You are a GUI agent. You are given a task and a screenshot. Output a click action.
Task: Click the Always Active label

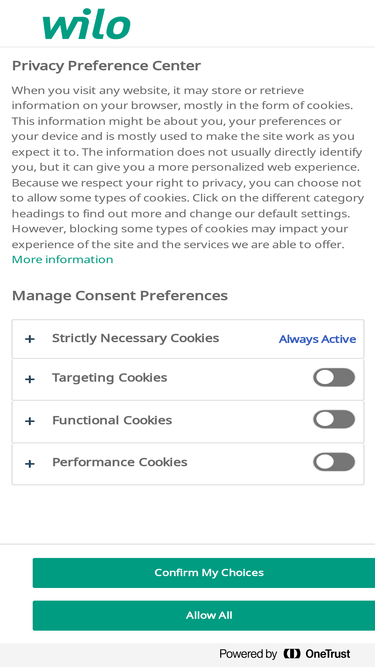[x=318, y=339]
